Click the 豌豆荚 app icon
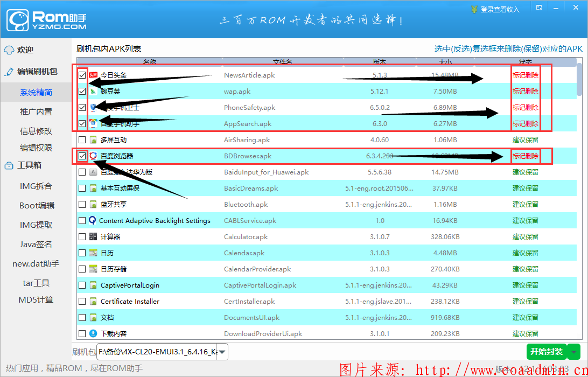The image size is (588, 377). [93, 91]
